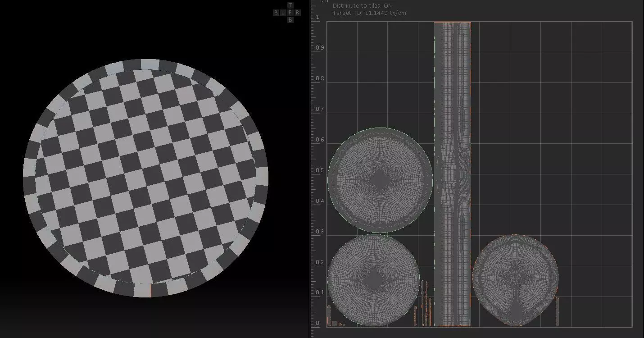Click the '0.3' ruler label
The width and height of the screenshot is (644, 338).
(319, 232)
